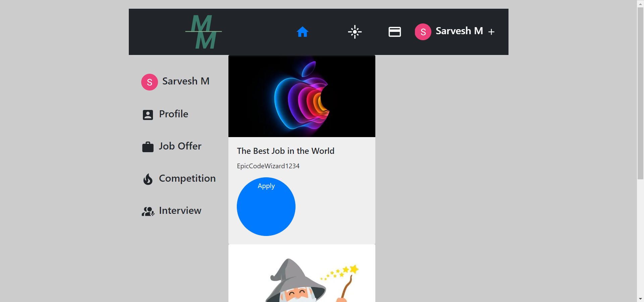Click the Profile person badge icon
Image resolution: width=644 pixels, height=302 pixels.
[x=148, y=115]
